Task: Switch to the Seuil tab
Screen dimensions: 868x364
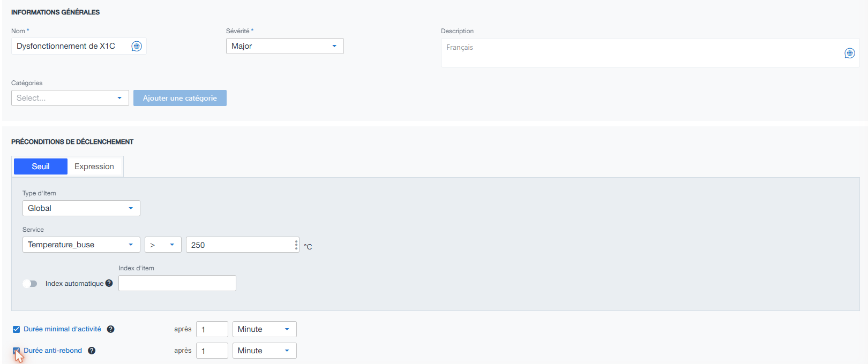Action: click(x=41, y=166)
